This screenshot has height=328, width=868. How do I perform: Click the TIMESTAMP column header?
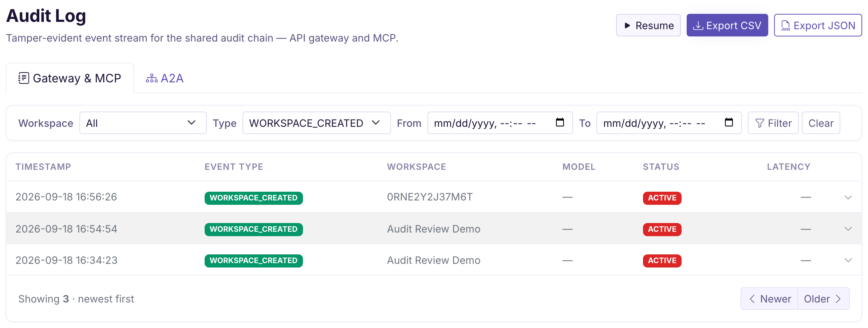(x=43, y=167)
